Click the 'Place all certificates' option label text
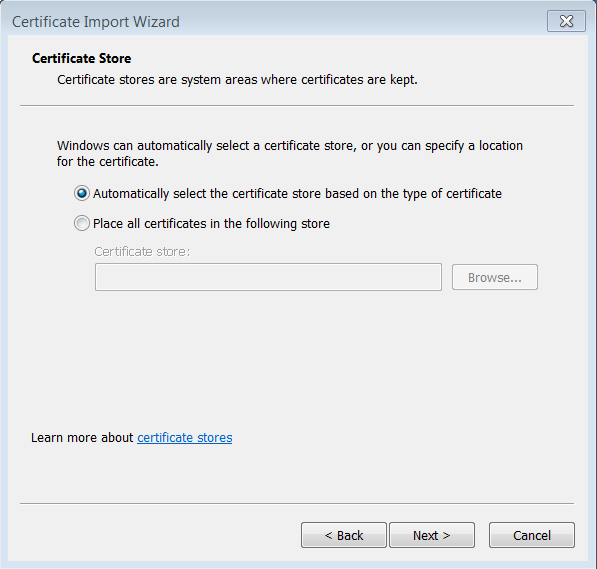 pos(211,224)
